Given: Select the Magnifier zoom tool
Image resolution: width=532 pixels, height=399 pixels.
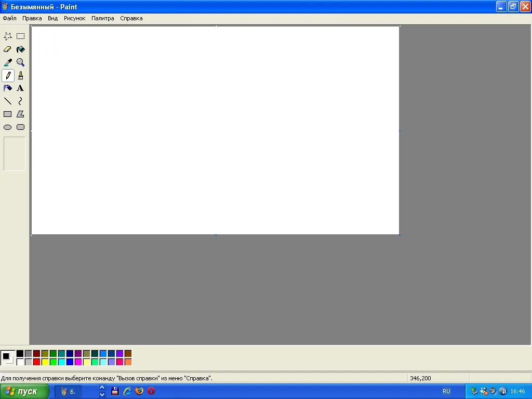Looking at the screenshot, I should 21,62.
